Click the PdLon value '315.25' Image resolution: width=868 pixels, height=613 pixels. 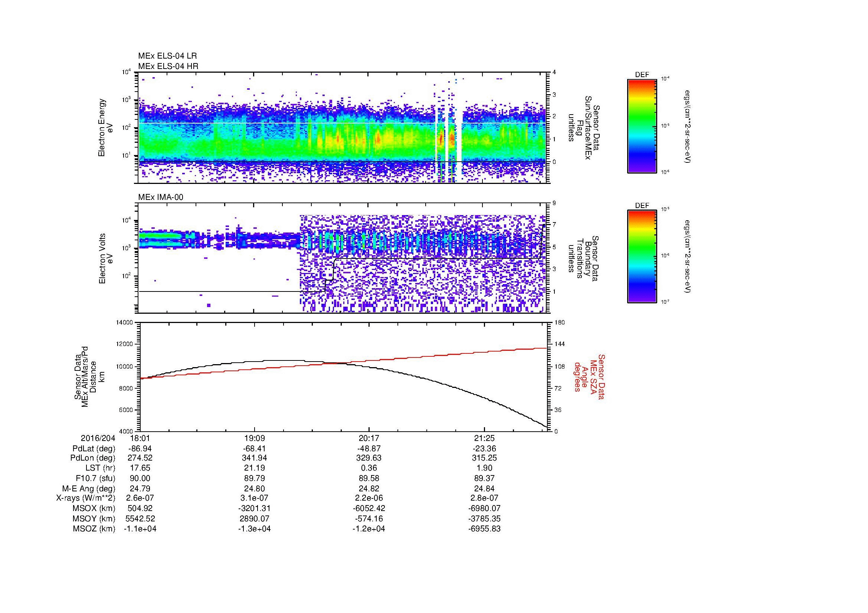[484, 458]
